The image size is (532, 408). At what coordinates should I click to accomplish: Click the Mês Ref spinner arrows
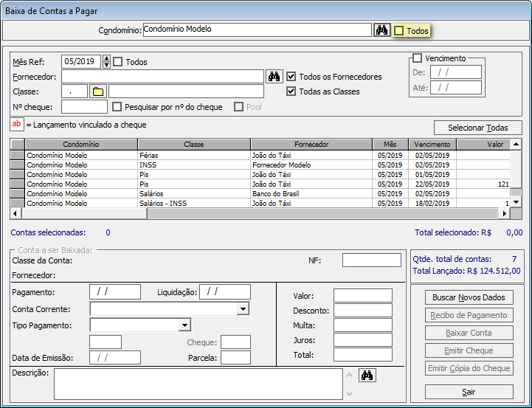point(107,62)
